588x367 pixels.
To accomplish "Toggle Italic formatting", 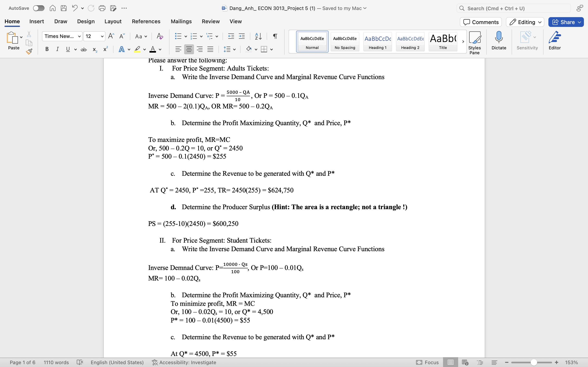I will [x=57, y=49].
